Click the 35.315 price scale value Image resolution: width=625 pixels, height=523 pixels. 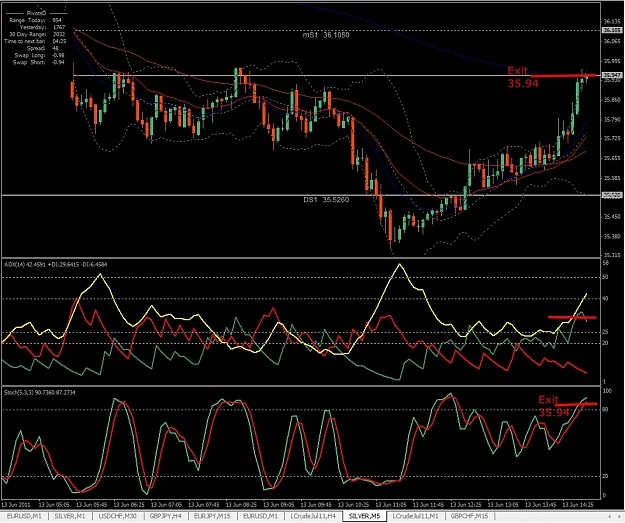tap(612, 255)
